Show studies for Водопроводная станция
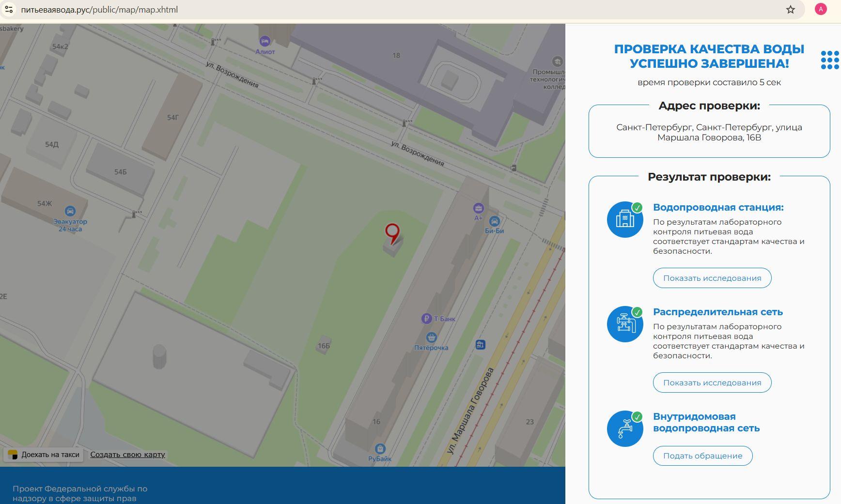This screenshot has width=841, height=504. pyautogui.click(x=712, y=278)
